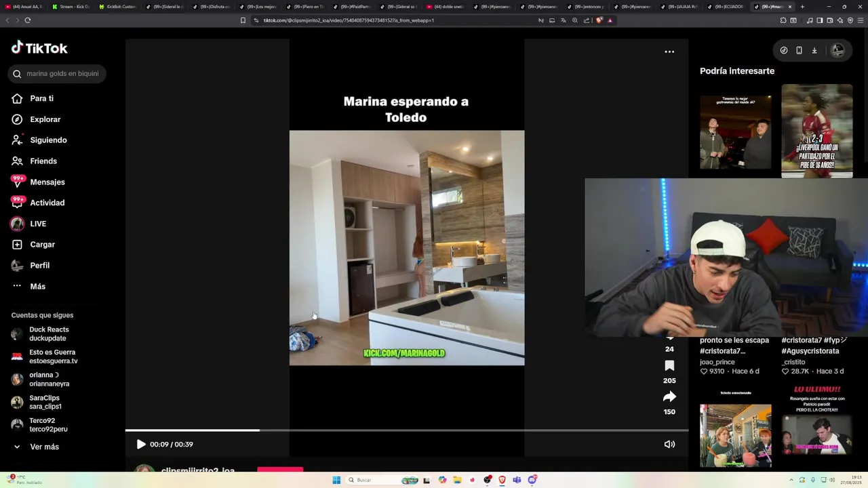Open Windows Start menu
This screenshot has height=488, width=868.
336,480
